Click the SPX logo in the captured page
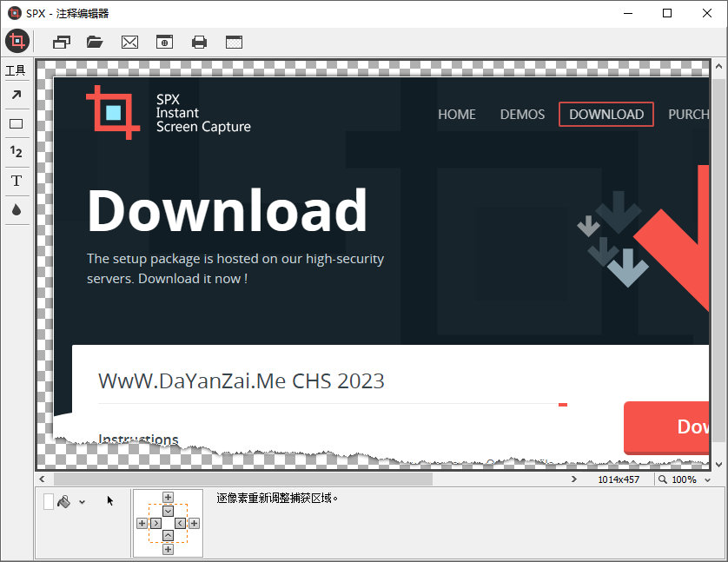Viewport: 728px width, 562px height. pyautogui.click(x=113, y=112)
